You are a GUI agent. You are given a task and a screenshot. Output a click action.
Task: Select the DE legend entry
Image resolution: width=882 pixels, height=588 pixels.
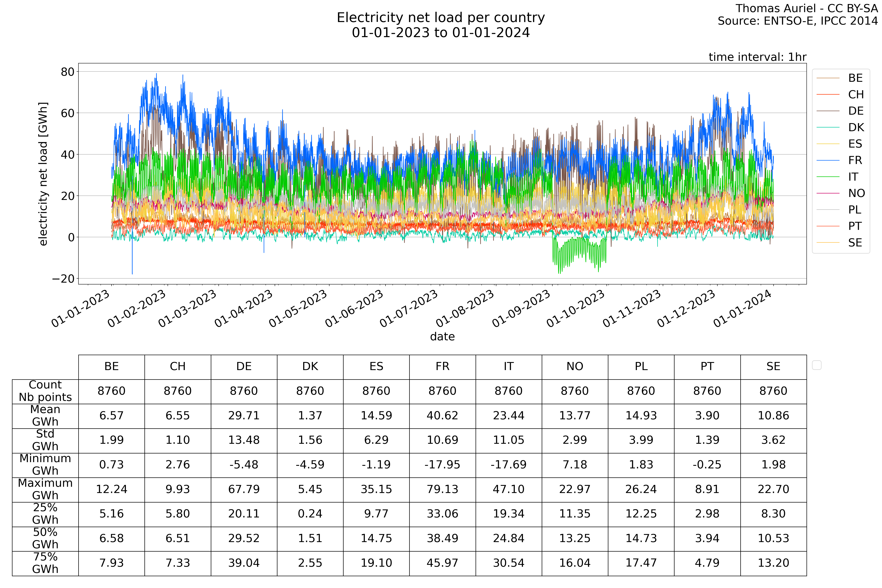[x=856, y=111]
